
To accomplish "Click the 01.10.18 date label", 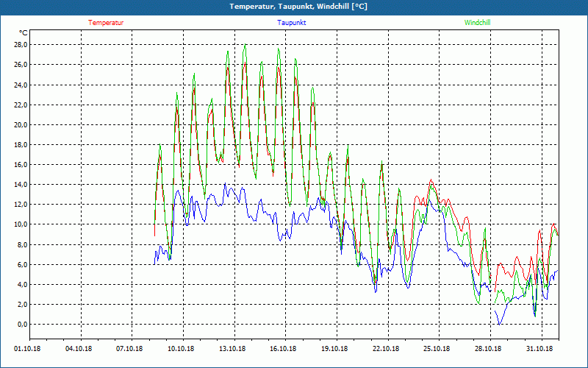I will 27,349.
